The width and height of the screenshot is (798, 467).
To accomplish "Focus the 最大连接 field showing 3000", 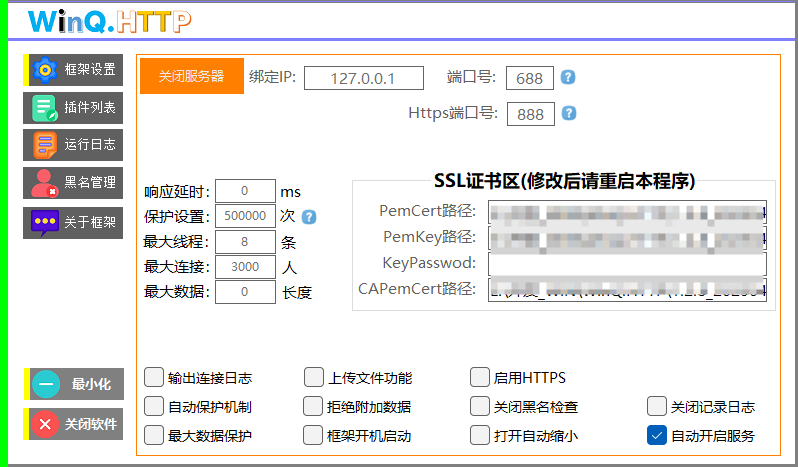I will pos(245,267).
